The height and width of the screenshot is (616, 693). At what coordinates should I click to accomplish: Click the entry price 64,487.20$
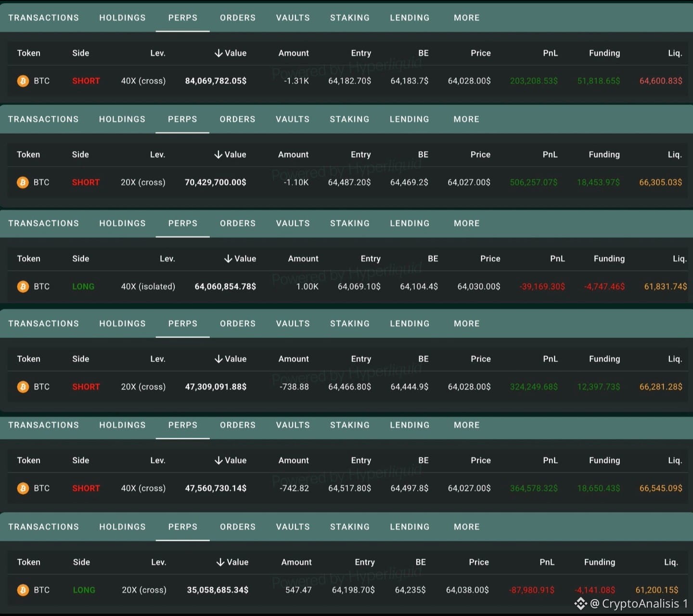point(349,182)
